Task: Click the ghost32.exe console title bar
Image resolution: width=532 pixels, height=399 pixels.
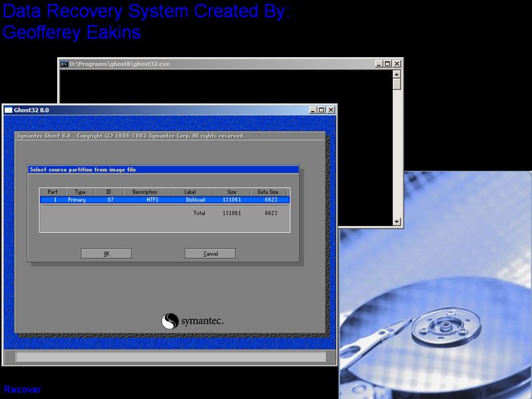Action: tap(231, 64)
